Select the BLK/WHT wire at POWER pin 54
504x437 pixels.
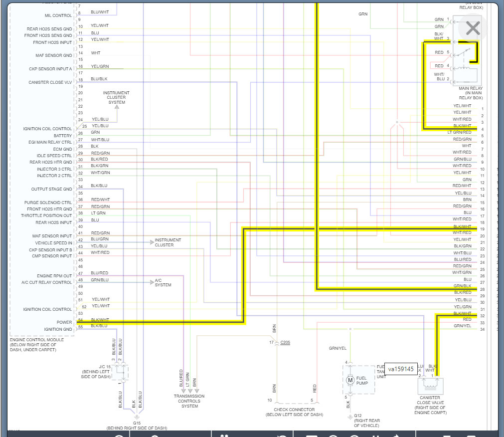click(x=100, y=320)
